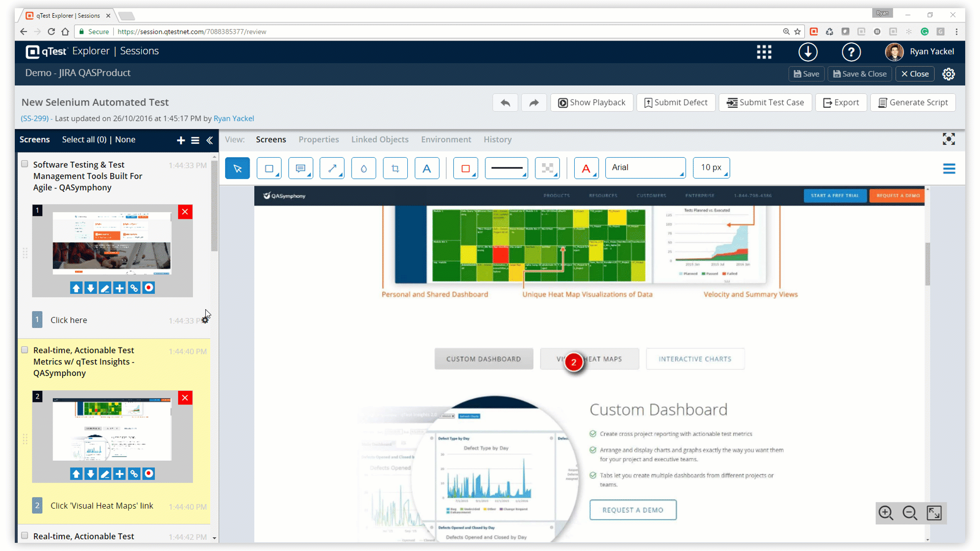
Task: Zoom in on the screenshot
Action: click(x=886, y=513)
